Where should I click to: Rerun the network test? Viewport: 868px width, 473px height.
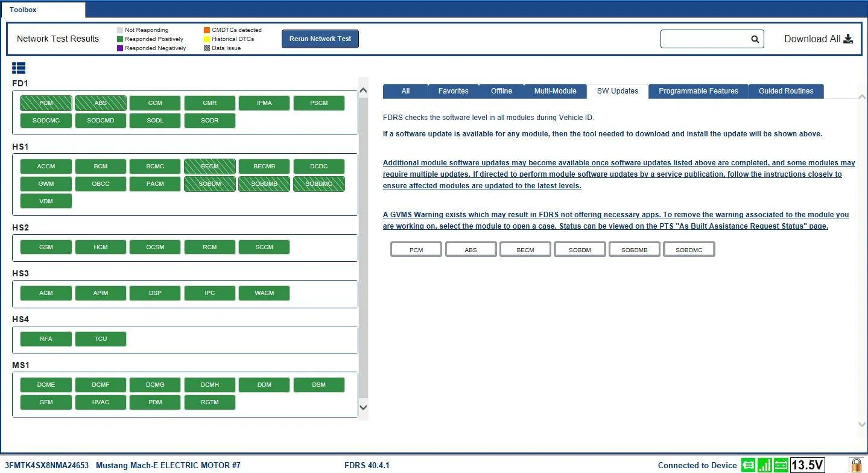320,39
